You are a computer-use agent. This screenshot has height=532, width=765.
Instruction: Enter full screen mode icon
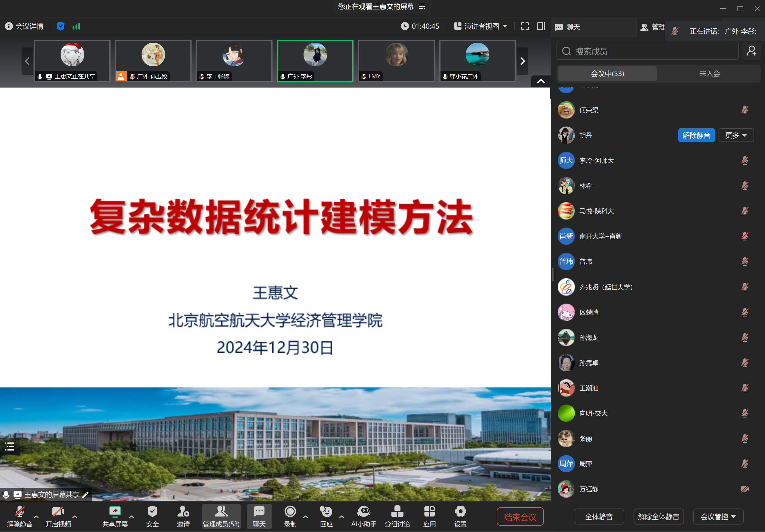coord(525,26)
